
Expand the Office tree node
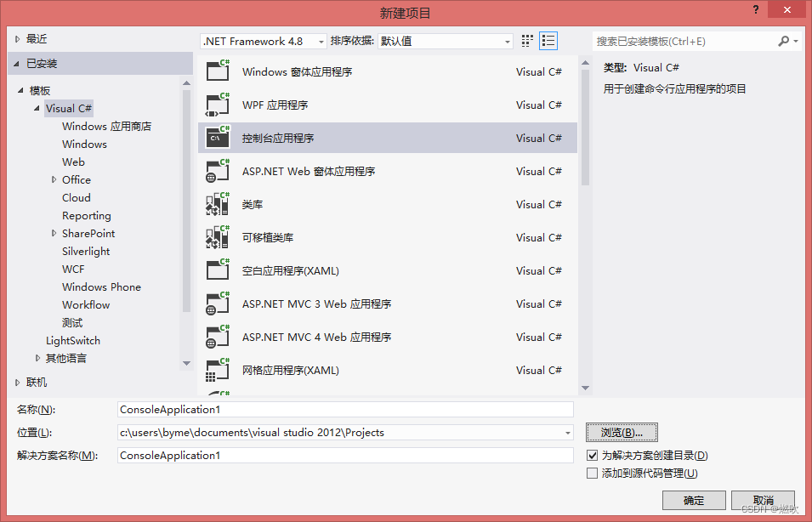point(54,179)
